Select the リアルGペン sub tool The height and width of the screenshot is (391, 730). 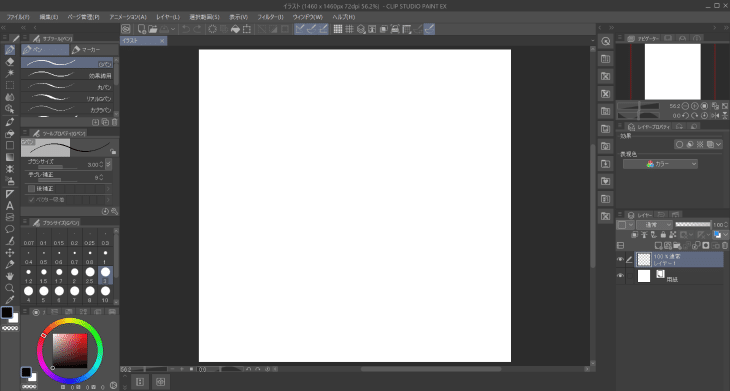coord(68,98)
